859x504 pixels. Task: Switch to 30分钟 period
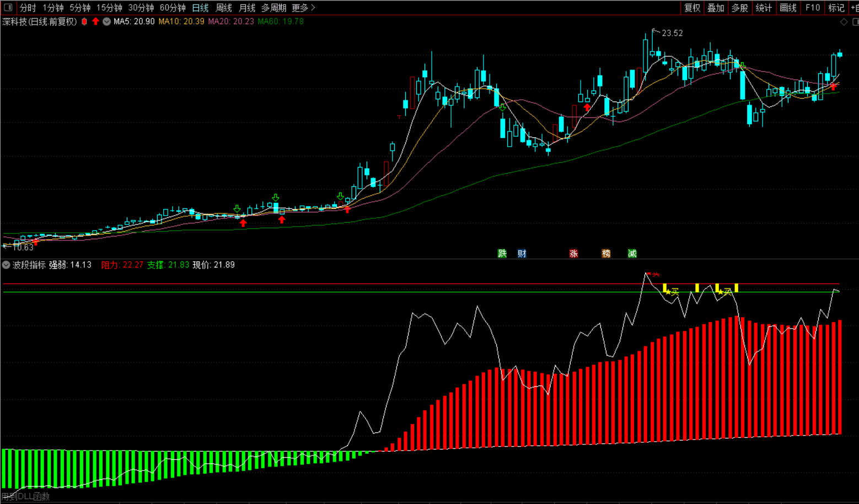141,8
